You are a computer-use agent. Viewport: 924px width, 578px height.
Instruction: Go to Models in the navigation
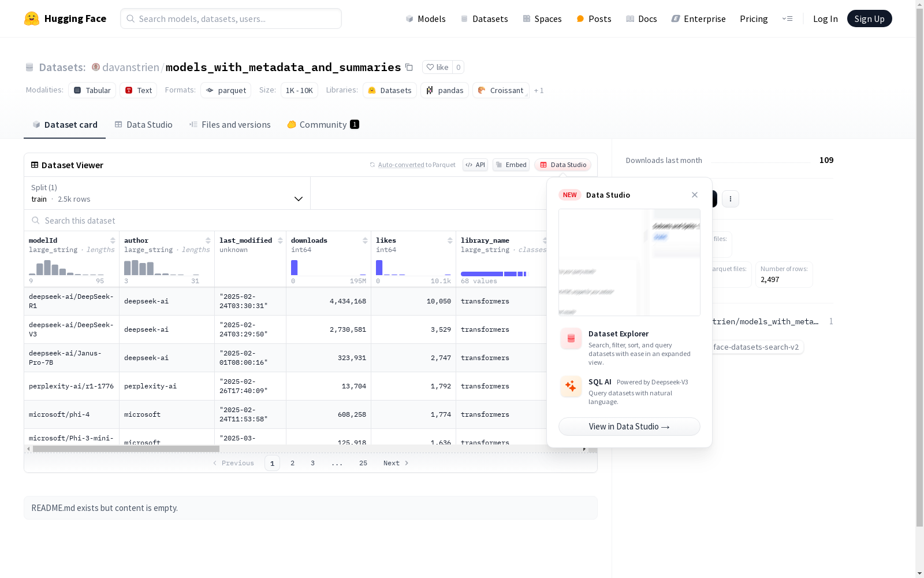(x=426, y=18)
